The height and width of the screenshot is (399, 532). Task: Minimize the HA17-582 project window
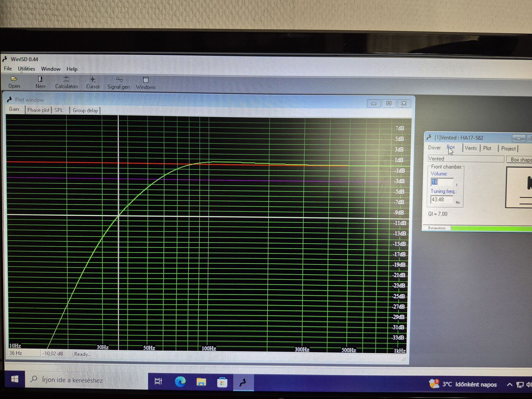pyautogui.click(x=519, y=139)
